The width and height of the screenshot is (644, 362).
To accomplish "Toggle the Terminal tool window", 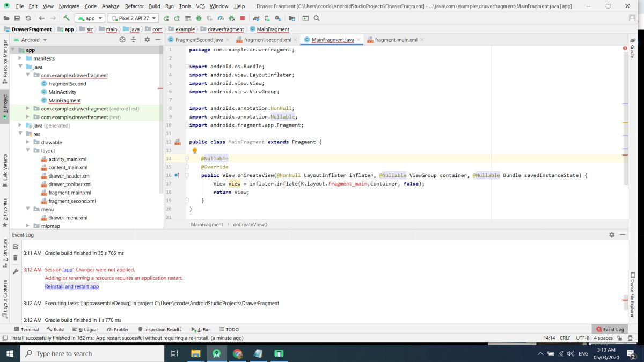I will coord(26,329).
